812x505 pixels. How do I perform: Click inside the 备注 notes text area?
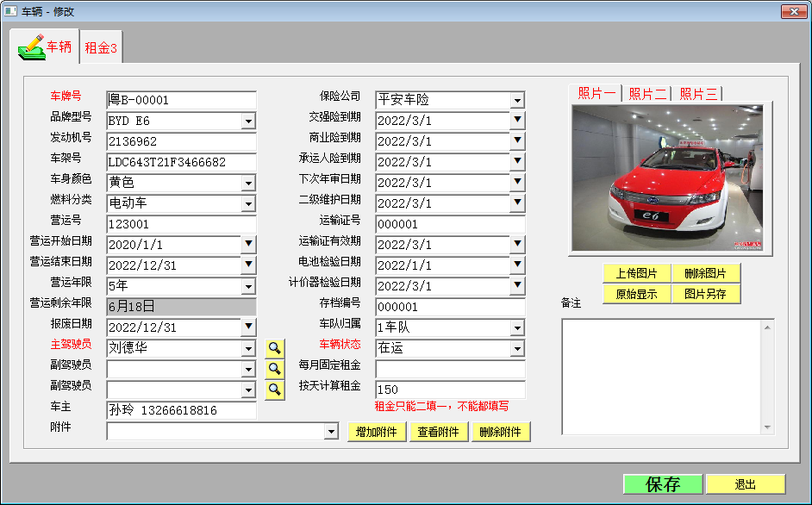662,377
